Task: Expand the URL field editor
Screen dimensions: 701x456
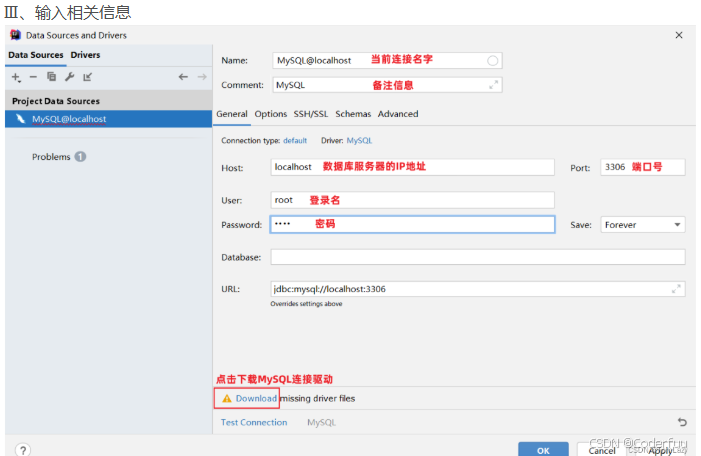Action: (676, 289)
